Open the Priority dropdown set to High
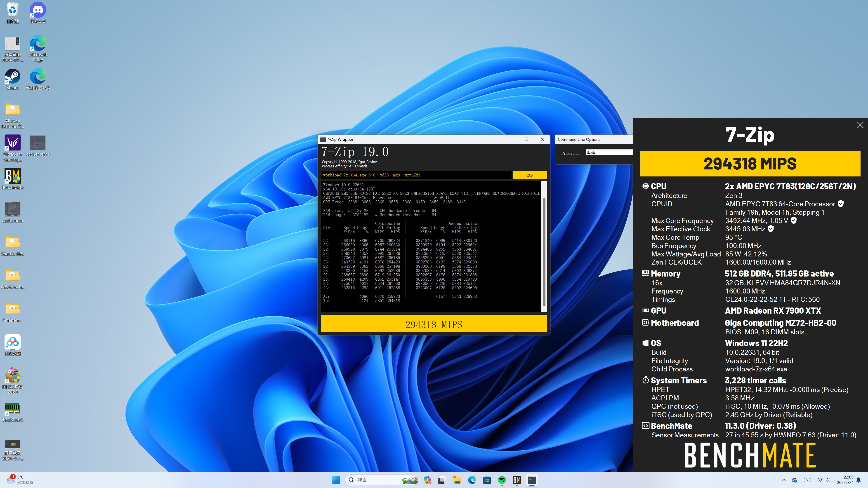868x488 pixels. point(609,152)
